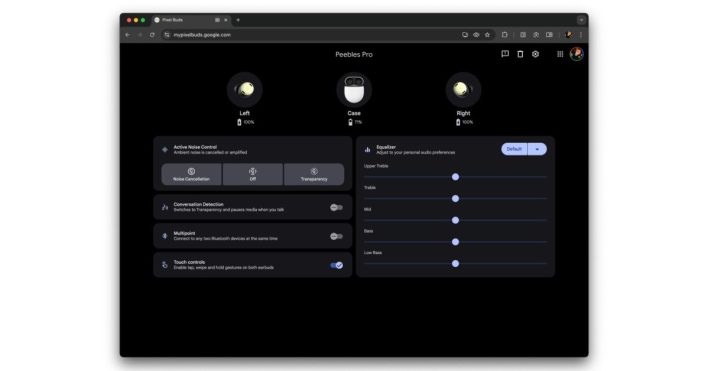Bookmark this page with the star
This screenshot has height=371, width=708.
click(487, 35)
